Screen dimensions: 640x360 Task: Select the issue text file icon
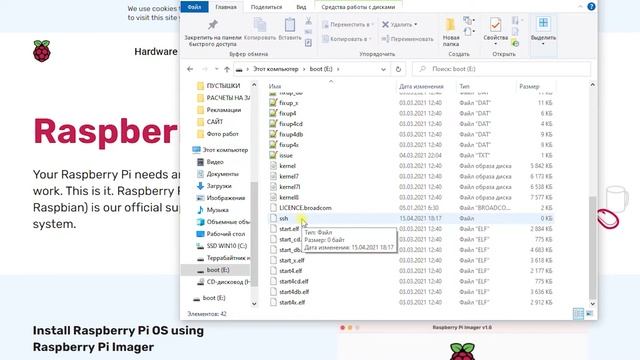(273, 155)
